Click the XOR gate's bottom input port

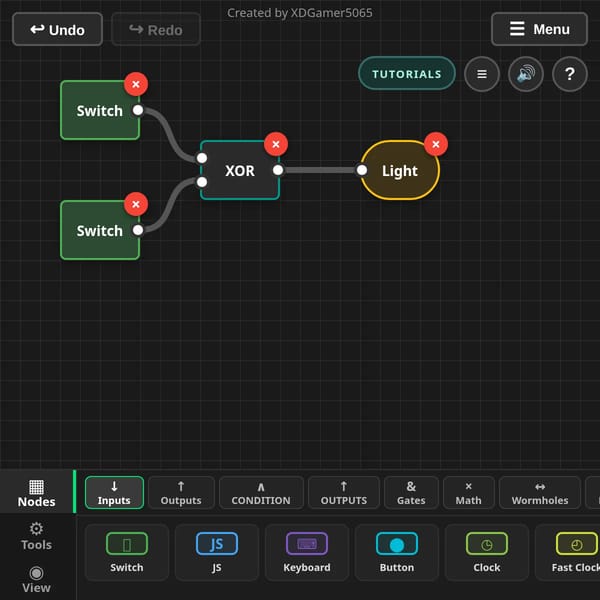[202, 182]
